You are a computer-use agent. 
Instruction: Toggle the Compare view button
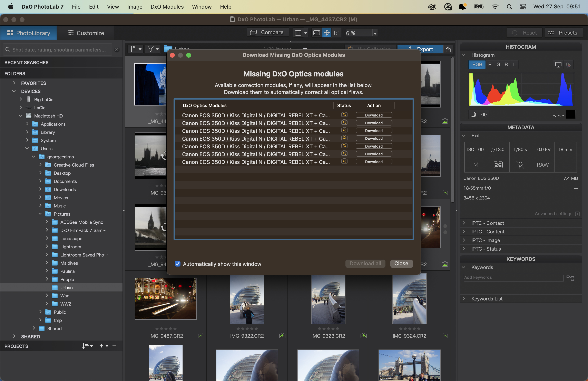tap(268, 32)
